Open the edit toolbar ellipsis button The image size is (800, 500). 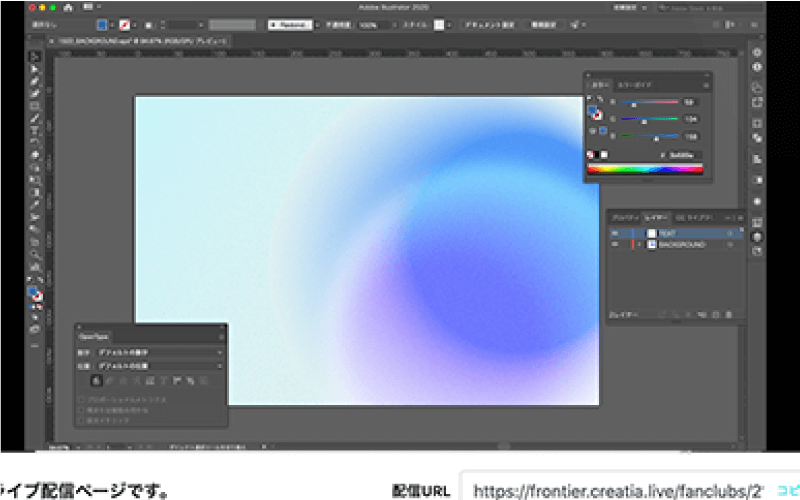(35, 346)
